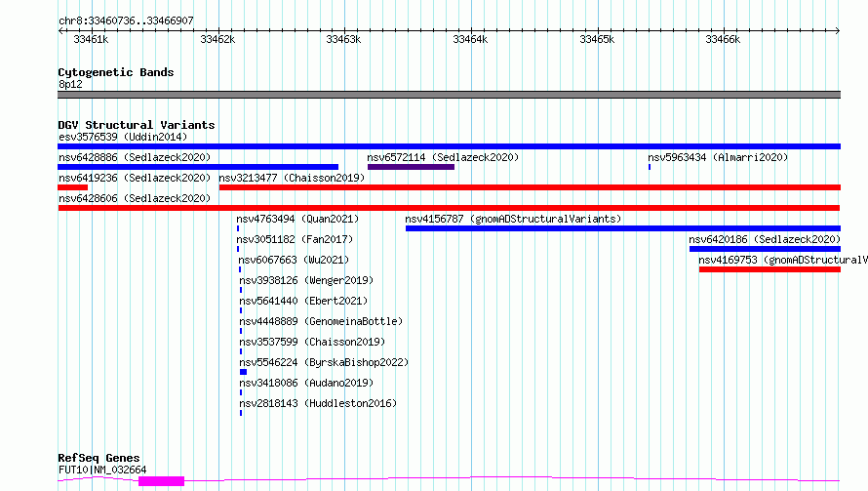The image size is (868, 491).
Task: Open nsv6572114 (Sedlazeck2020) label
Action: point(443,157)
